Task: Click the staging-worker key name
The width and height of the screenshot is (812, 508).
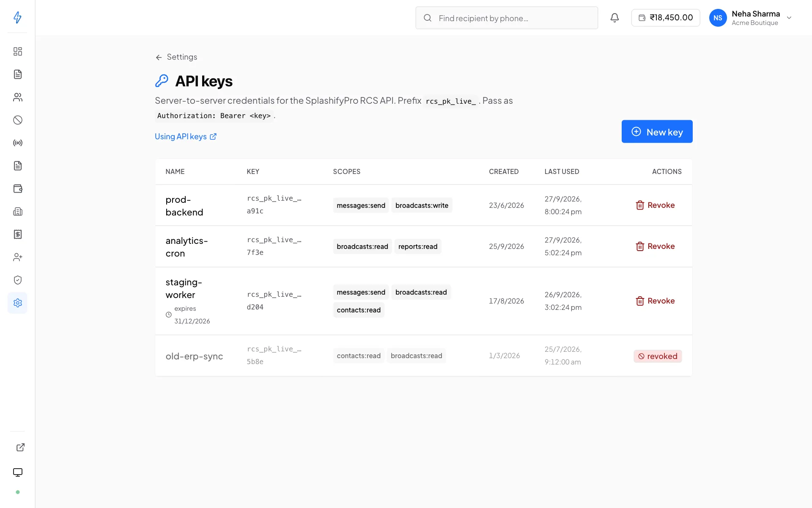Action: click(184, 288)
